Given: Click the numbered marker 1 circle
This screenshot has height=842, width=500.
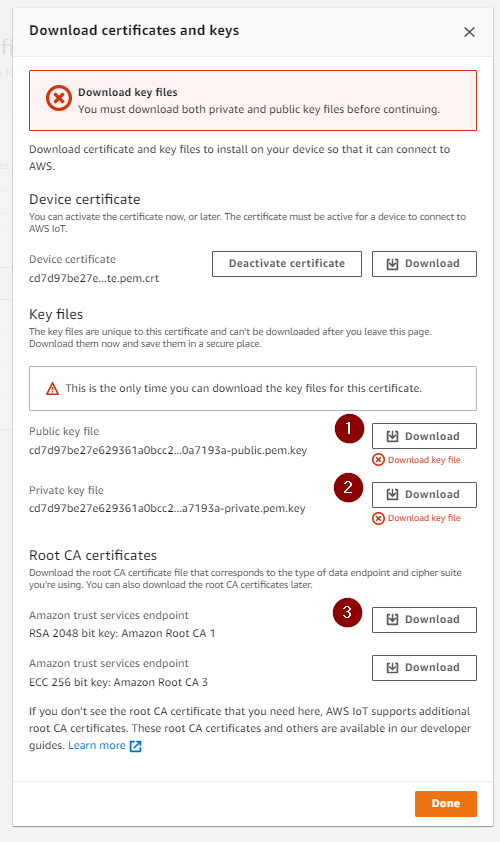Looking at the screenshot, I should (349, 429).
